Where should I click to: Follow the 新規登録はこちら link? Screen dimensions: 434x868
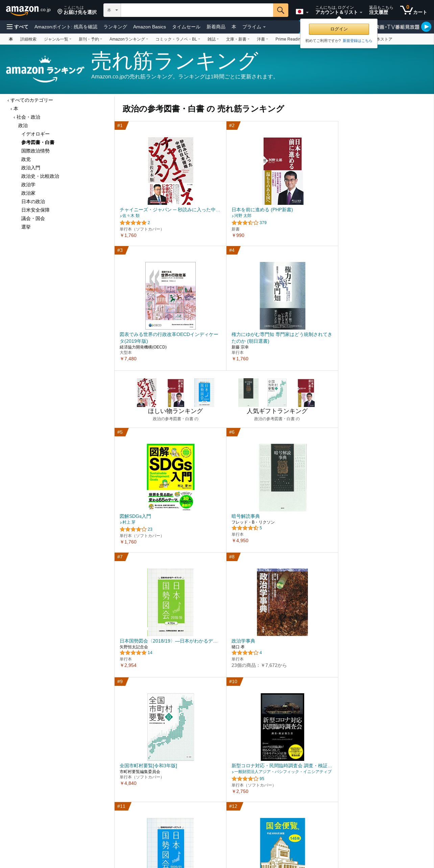click(x=357, y=41)
